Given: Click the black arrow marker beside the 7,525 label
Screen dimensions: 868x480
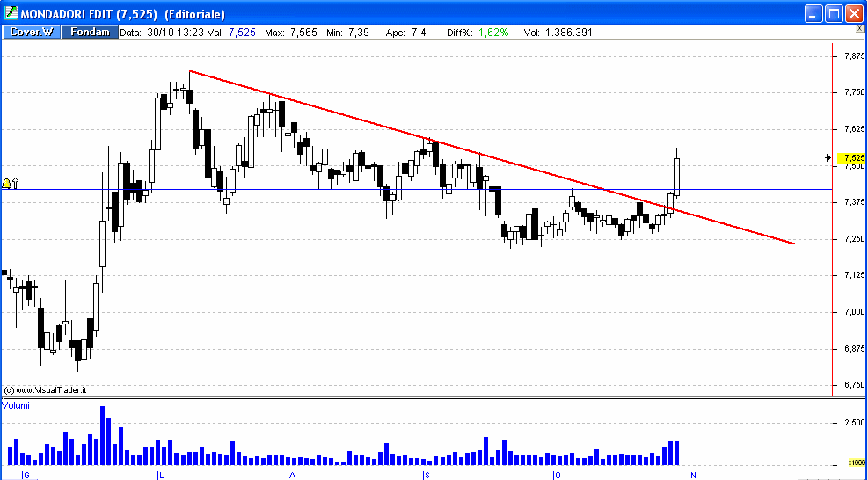Looking at the screenshot, I should [x=828, y=158].
